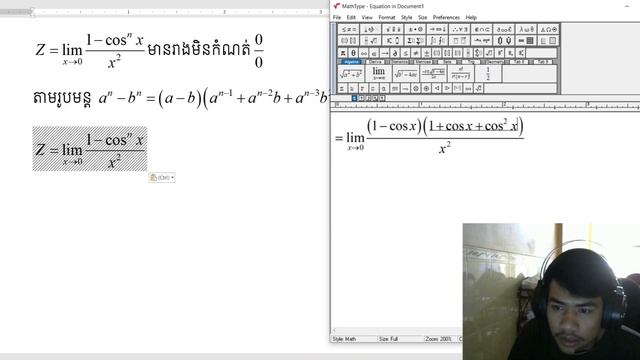Open the Style menu in MathType
This screenshot has height=360, width=640.
(x=407, y=18)
